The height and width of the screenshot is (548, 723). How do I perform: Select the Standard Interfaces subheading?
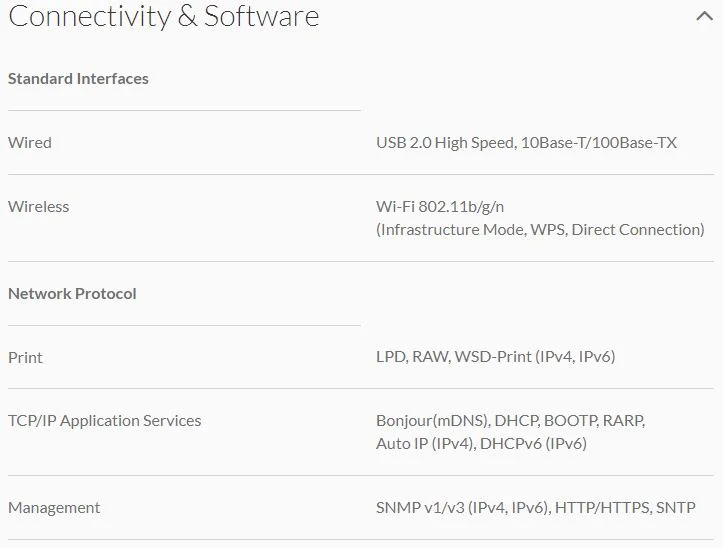(78, 78)
